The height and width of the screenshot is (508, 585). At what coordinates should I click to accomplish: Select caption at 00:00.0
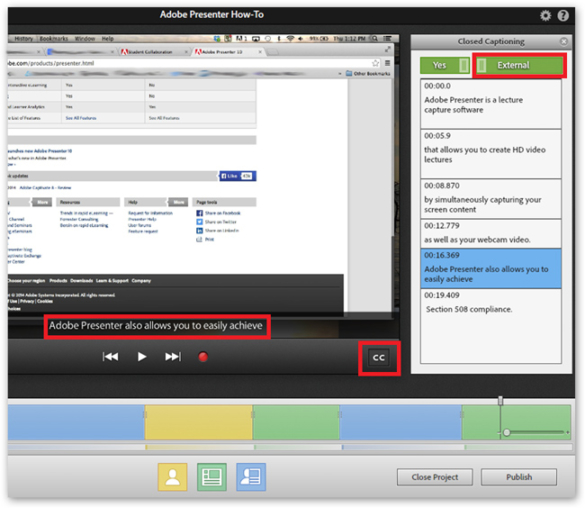click(x=491, y=104)
